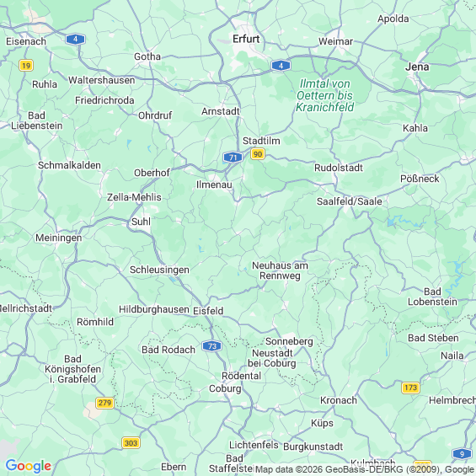Screen dimensions: 476x476
Task: Open the Google logo link
Action: [29, 466]
